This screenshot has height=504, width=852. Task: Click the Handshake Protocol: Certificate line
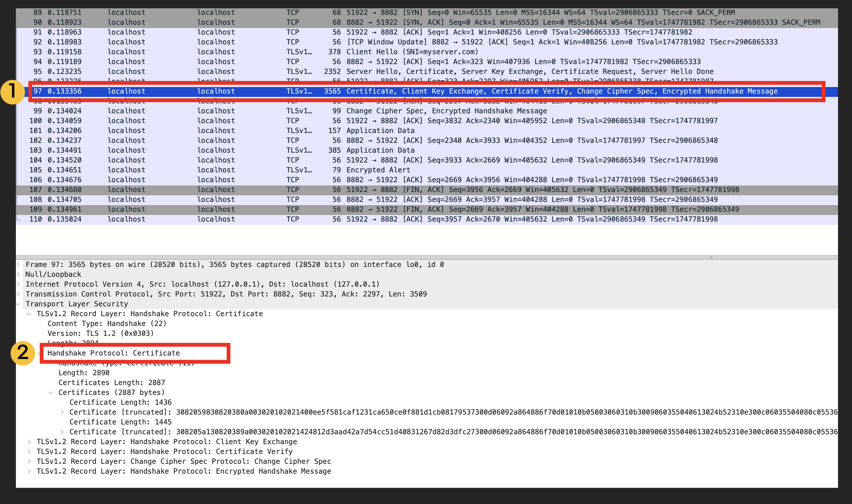click(113, 353)
